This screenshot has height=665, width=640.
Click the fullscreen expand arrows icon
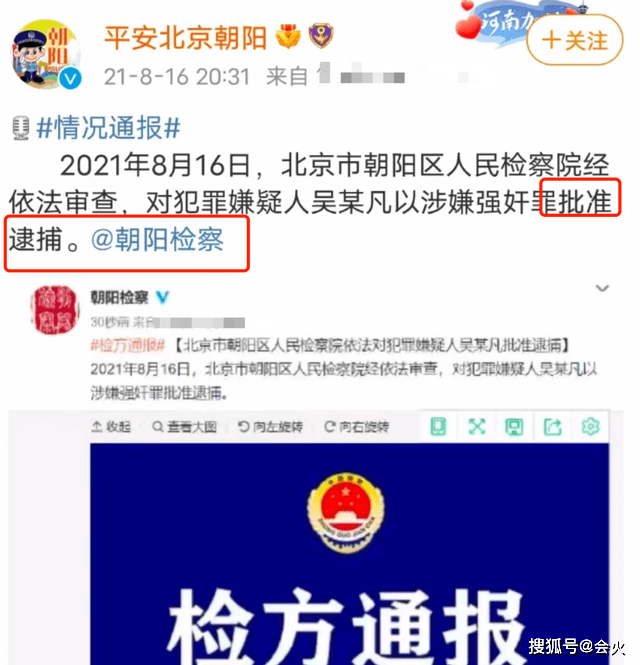point(477,426)
